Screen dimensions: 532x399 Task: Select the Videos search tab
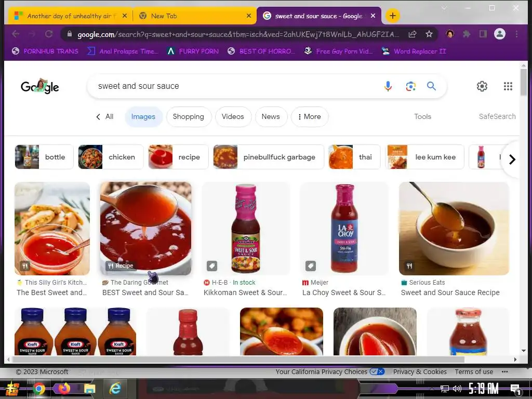(x=233, y=117)
